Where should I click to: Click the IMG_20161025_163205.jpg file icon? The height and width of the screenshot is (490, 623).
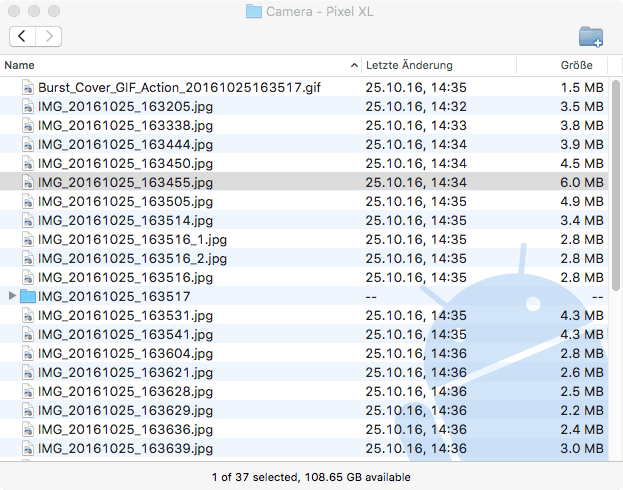click(x=28, y=107)
